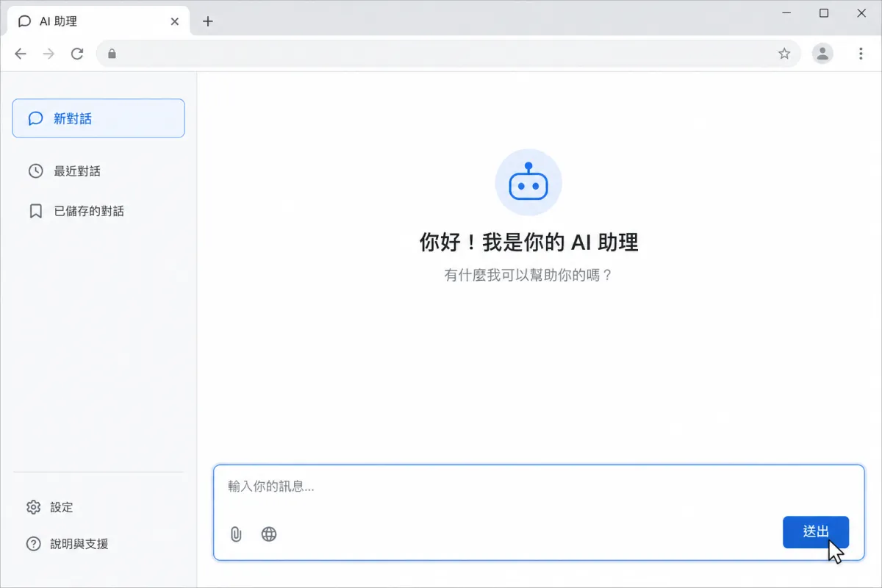The width and height of the screenshot is (882, 588).
Task: Click the robot assistant avatar icon
Action: 528,182
